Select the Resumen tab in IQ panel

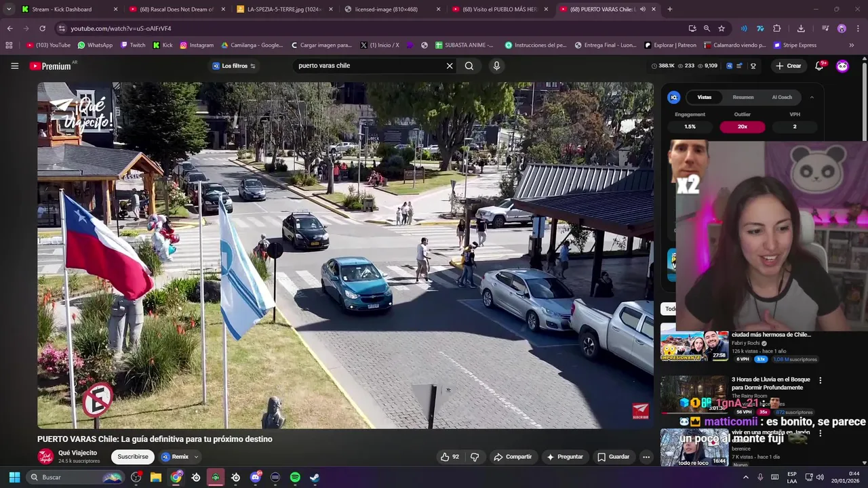(x=743, y=98)
